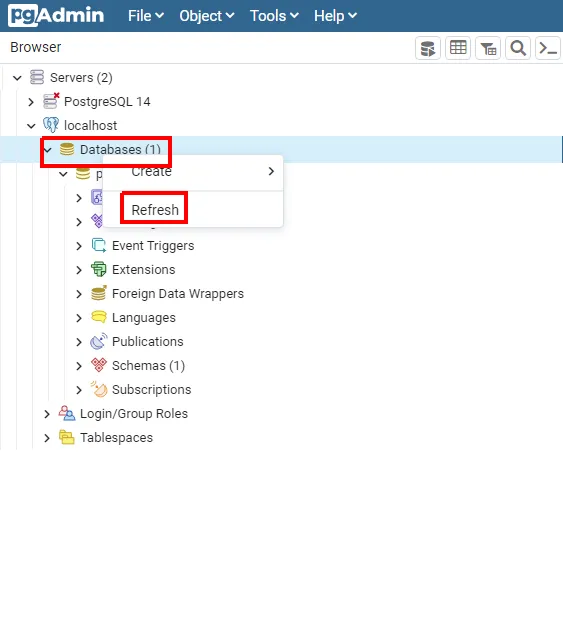Select the Publications label
The height and width of the screenshot is (619, 563).
pos(148,341)
